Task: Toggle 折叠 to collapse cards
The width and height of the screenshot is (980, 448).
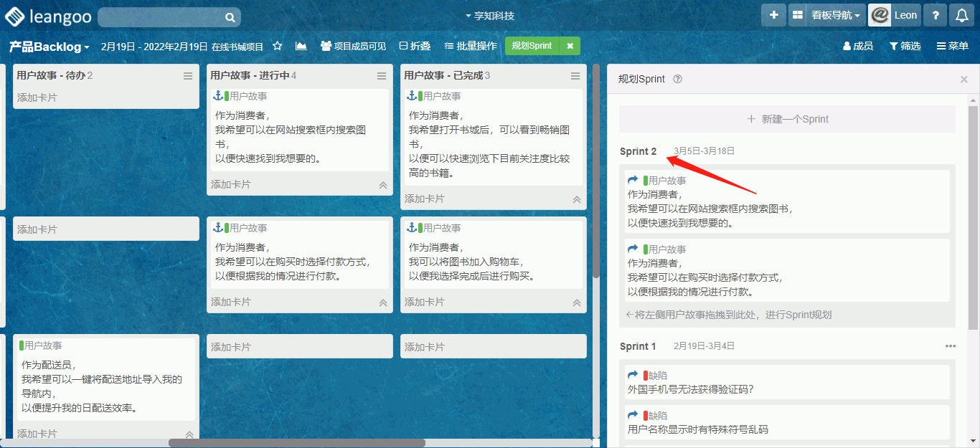Action: 415,46
